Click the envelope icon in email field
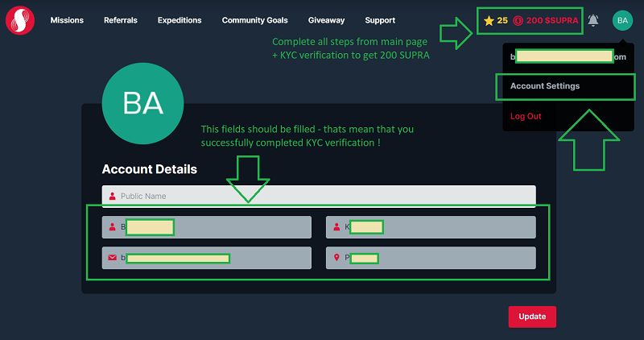 112,258
